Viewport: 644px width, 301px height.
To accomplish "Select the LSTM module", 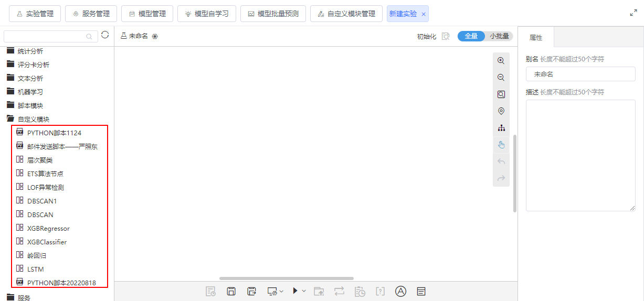I will coord(35,270).
